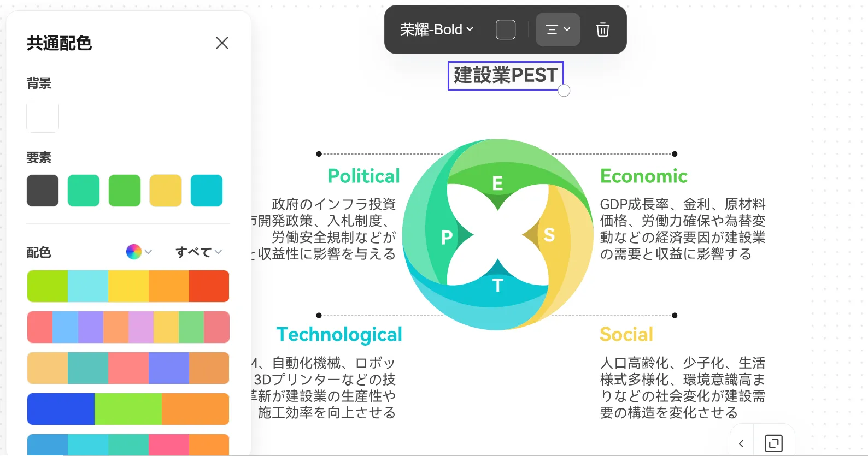Image resolution: width=868 pixels, height=456 pixels.
Task: Select the white background color swatch
Action: tap(43, 116)
